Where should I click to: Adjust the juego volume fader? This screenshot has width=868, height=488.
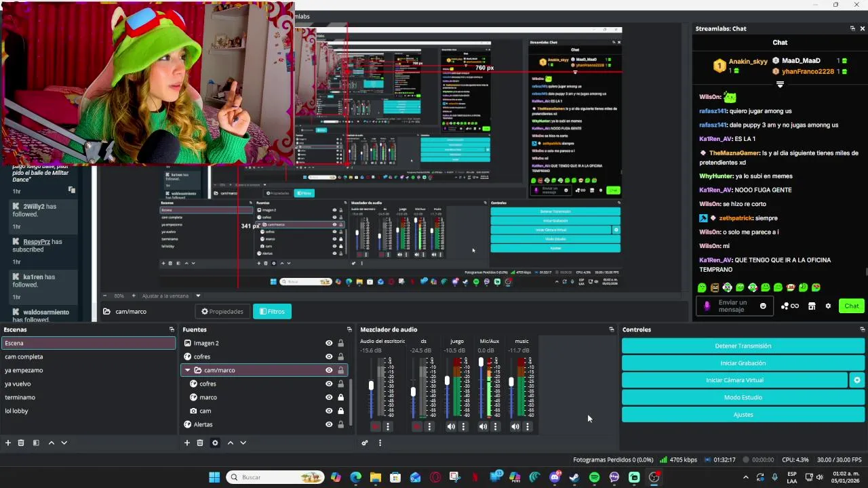click(x=447, y=381)
